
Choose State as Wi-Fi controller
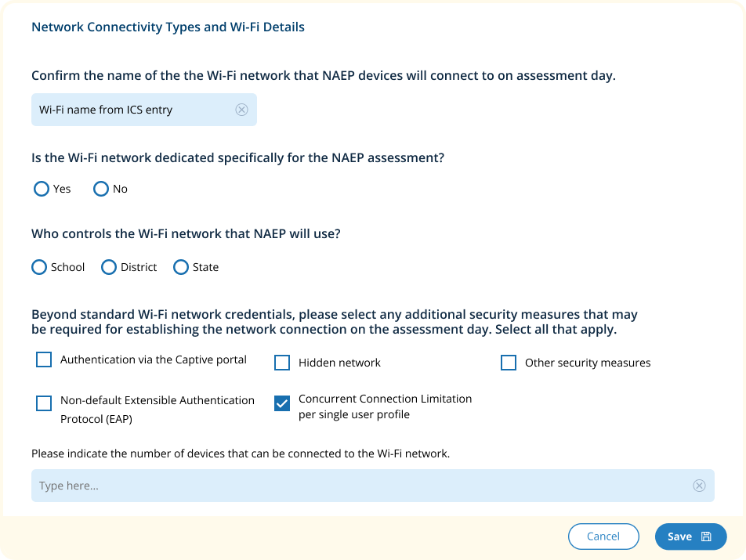click(181, 267)
